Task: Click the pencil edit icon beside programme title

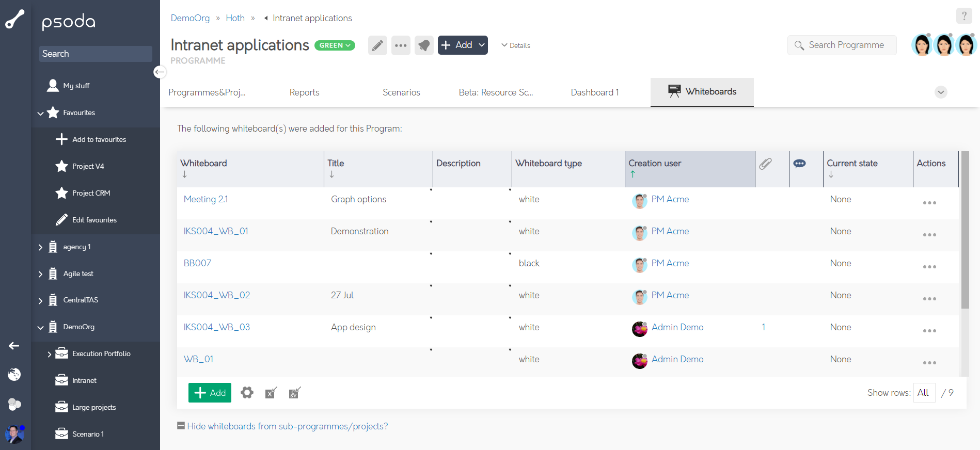Action: click(377, 45)
